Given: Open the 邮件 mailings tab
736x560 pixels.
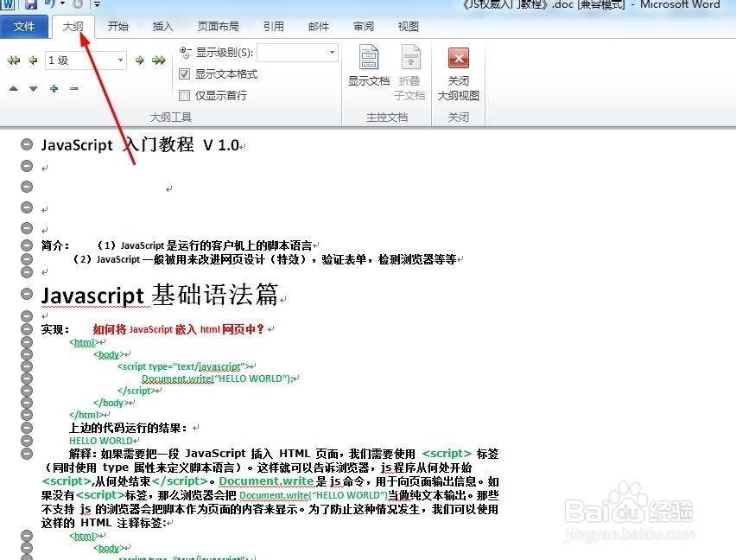Looking at the screenshot, I should [319, 27].
